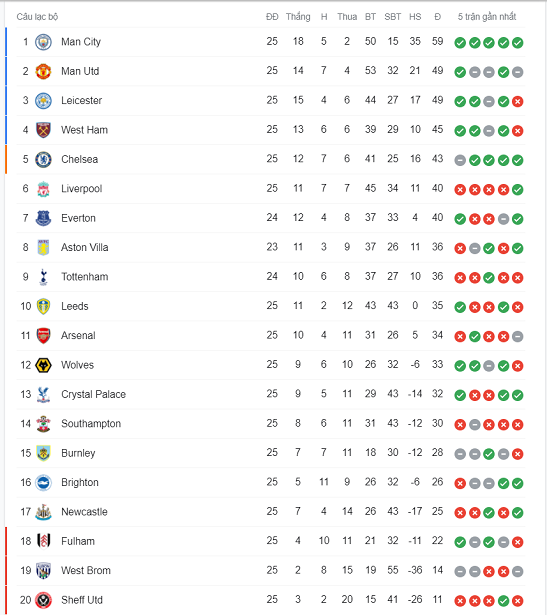Click the Tottenham cockerel crest

click(x=43, y=277)
